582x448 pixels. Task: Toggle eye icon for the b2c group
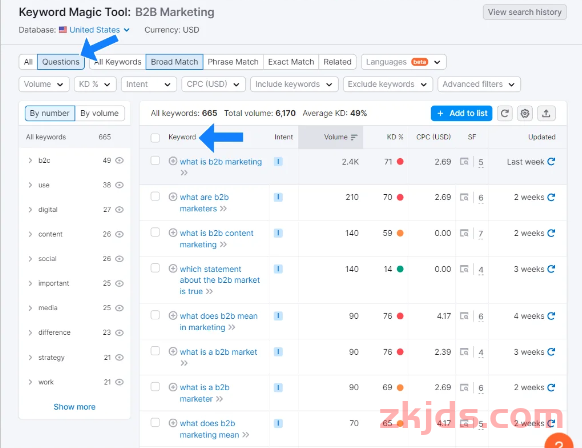(x=119, y=160)
